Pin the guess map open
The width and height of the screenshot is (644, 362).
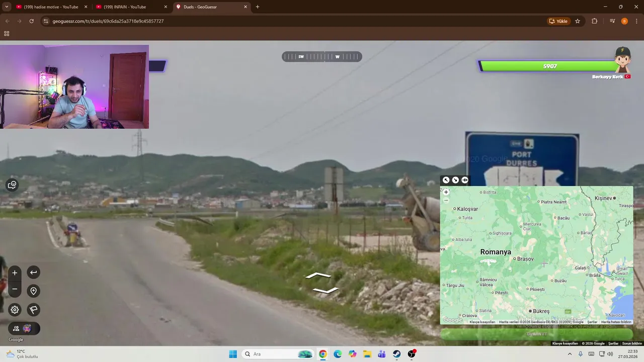click(465, 180)
